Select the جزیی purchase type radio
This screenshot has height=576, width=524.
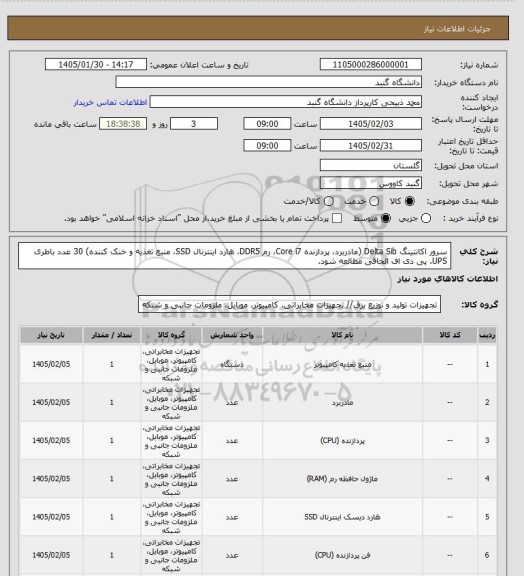(x=426, y=218)
